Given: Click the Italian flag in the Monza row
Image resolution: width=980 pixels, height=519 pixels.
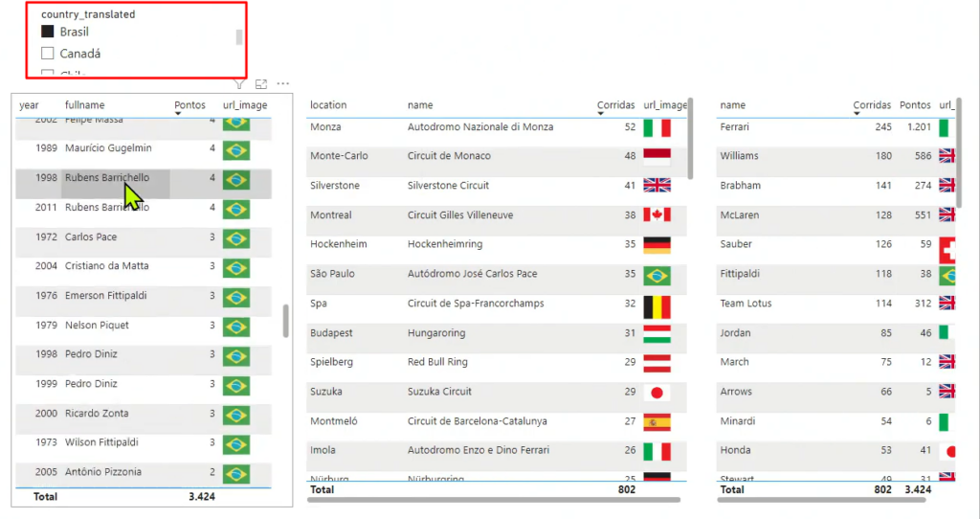Looking at the screenshot, I should pyautogui.click(x=657, y=127).
